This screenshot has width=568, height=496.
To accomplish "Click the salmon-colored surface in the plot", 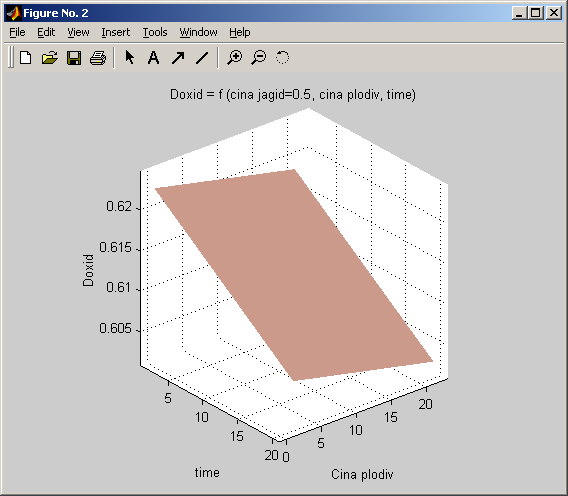I will pos(293,275).
